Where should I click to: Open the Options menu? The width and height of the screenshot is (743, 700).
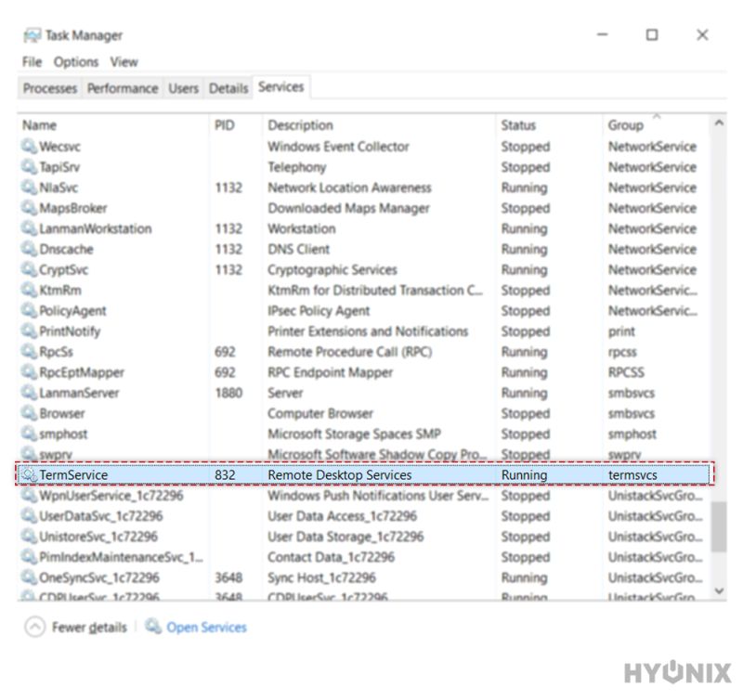pos(76,62)
